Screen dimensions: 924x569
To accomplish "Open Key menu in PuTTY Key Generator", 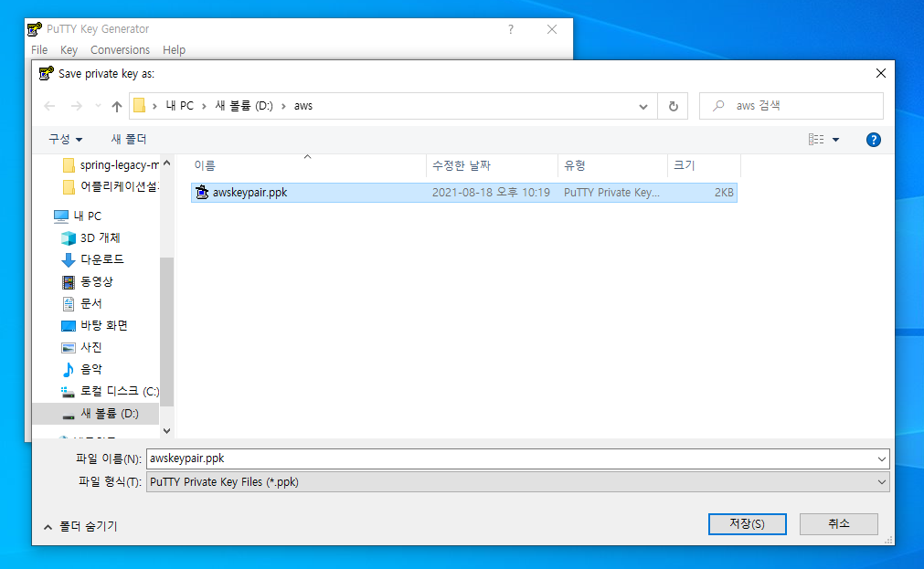I will (x=69, y=50).
